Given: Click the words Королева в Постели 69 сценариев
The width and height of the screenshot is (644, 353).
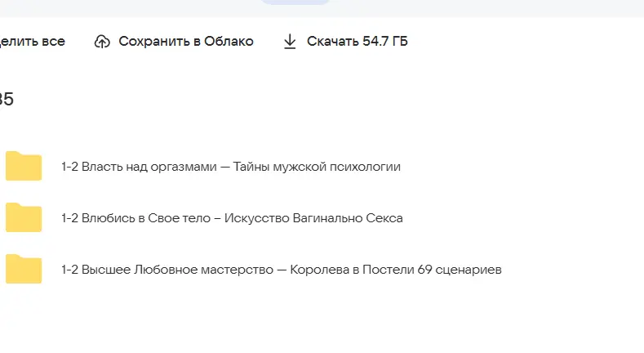Looking at the screenshot, I should [396, 270].
